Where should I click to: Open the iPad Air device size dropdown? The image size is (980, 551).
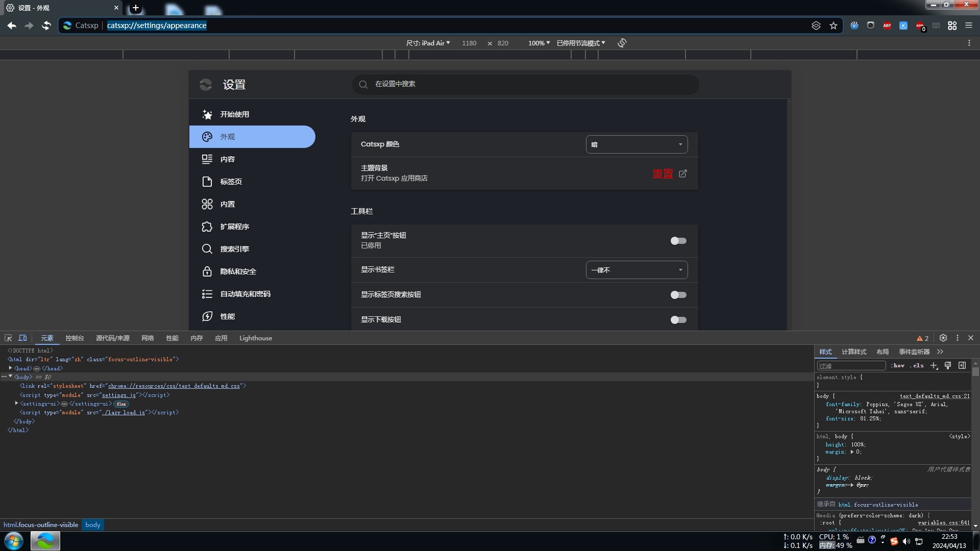[x=428, y=43]
